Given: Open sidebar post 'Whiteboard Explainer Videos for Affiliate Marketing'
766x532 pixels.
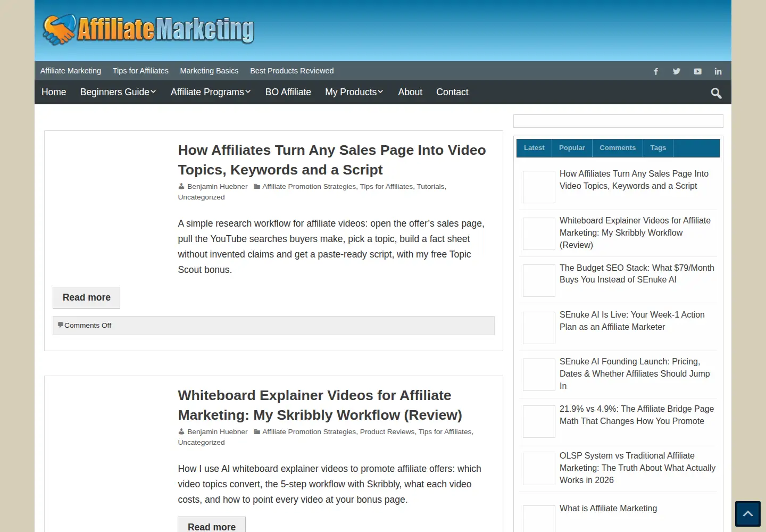Looking at the screenshot, I should pyautogui.click(x=635, y=232).
